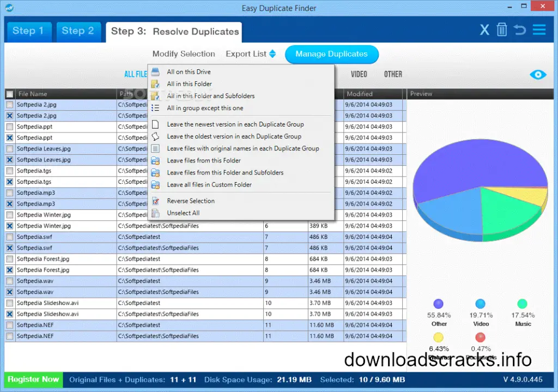
Task: Click the icon beside Leave files with original names
Action: pos(155,148)
